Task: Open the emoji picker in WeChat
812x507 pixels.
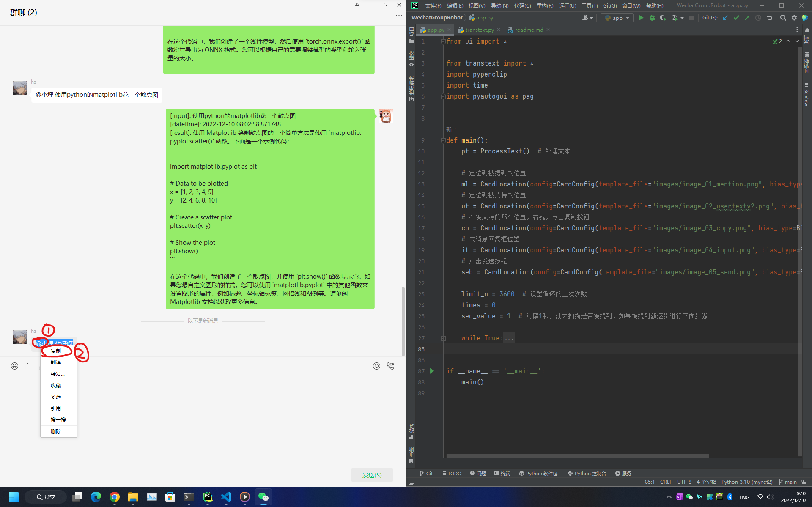Action: (15, 366)
